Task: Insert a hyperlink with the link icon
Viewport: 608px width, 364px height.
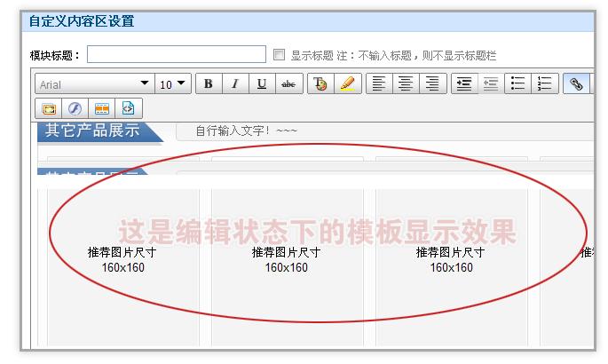Action: pyautogui.click(x=576, y=84)
